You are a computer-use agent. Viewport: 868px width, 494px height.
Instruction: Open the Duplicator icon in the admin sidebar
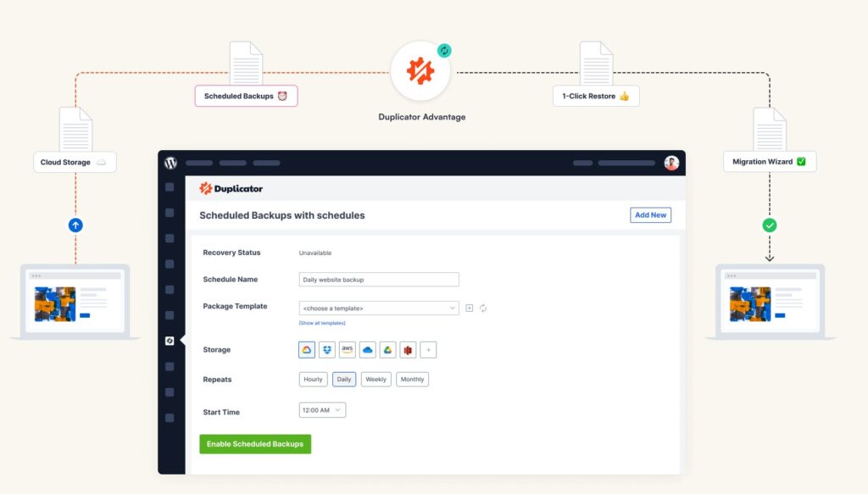tap(171, 340)
